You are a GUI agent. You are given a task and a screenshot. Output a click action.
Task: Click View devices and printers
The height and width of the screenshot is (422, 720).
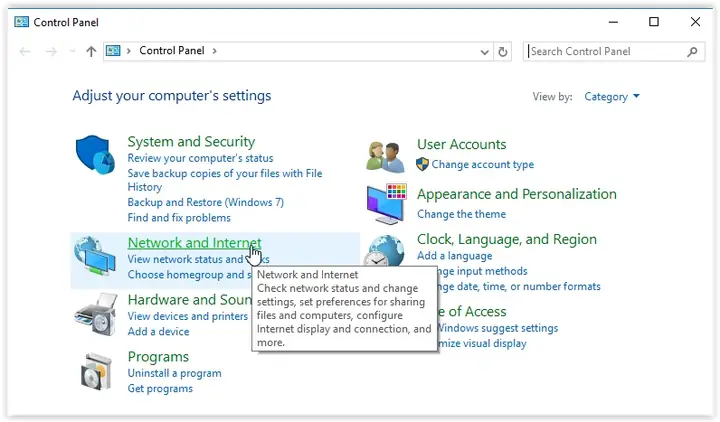[x=187, y=316]
